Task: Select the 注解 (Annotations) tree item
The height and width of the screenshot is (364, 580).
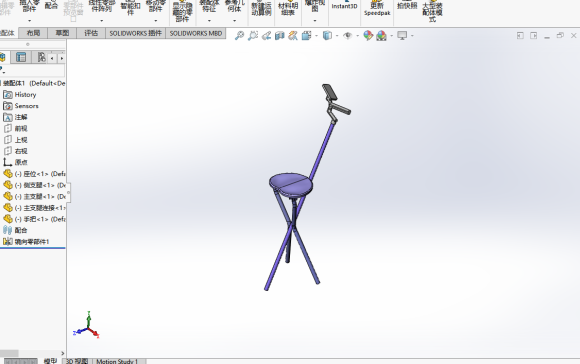Action: (x=15, y=117)
